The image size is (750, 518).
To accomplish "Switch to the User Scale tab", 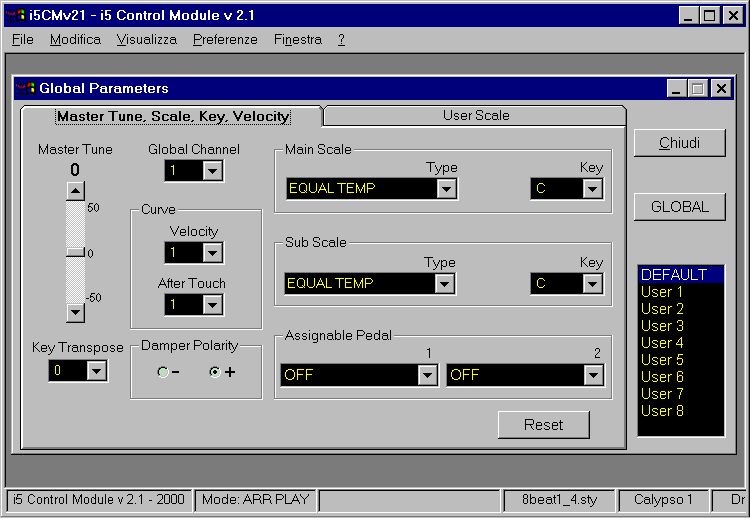I will 476,115.
